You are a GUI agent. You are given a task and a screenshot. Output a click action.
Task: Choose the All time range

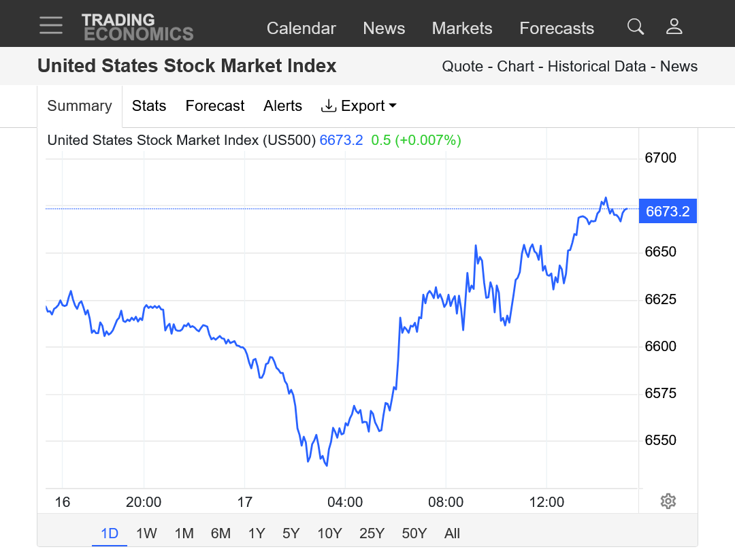click(x=452, y=533)
